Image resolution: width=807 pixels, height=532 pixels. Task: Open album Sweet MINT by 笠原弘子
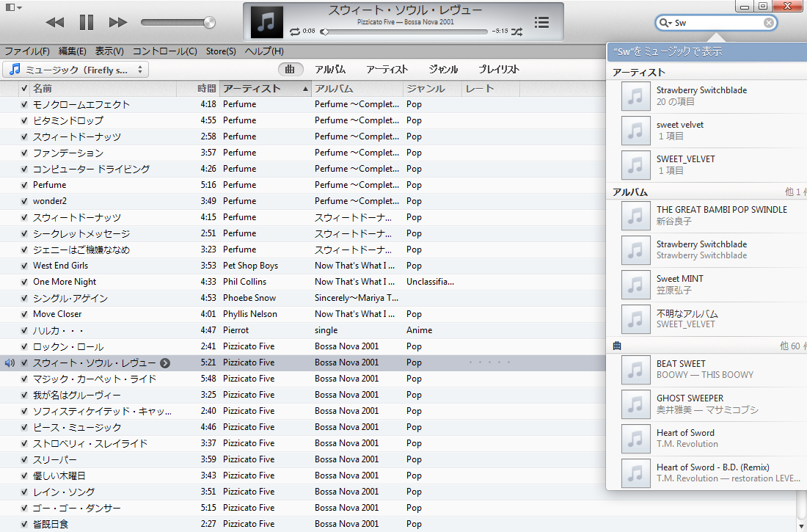coord(706,285)
